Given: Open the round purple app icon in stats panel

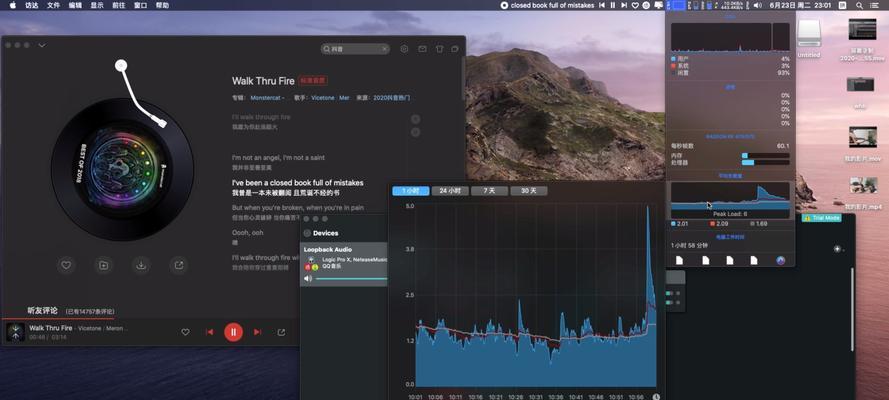Looking at the screenshot, I should 781,261.
